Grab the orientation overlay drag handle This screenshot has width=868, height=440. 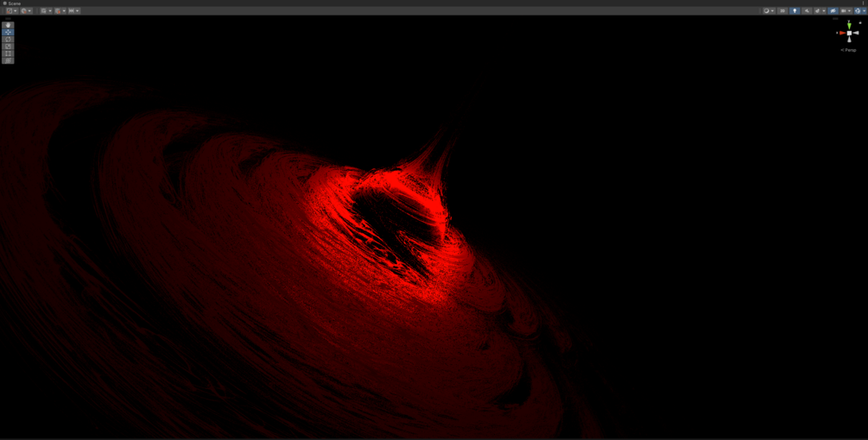click(835, 19)
